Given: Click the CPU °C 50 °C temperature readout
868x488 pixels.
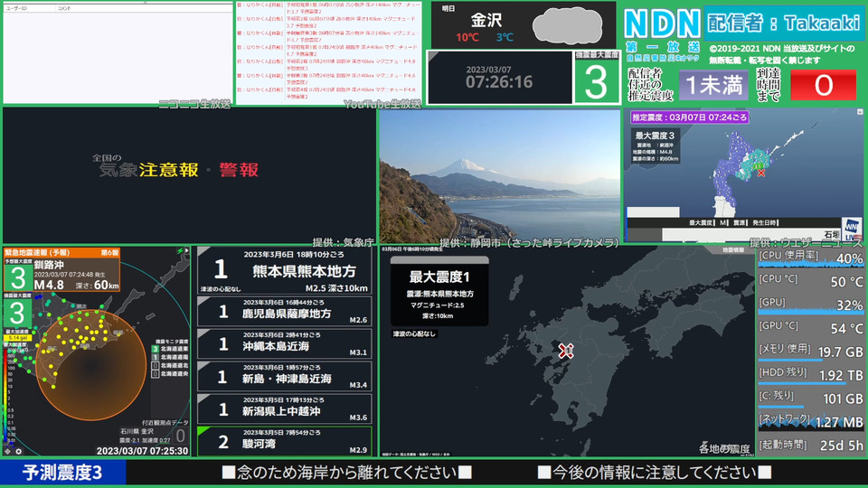Looking at the screenshot, I should pyautogui.click(x=811, y=281).
